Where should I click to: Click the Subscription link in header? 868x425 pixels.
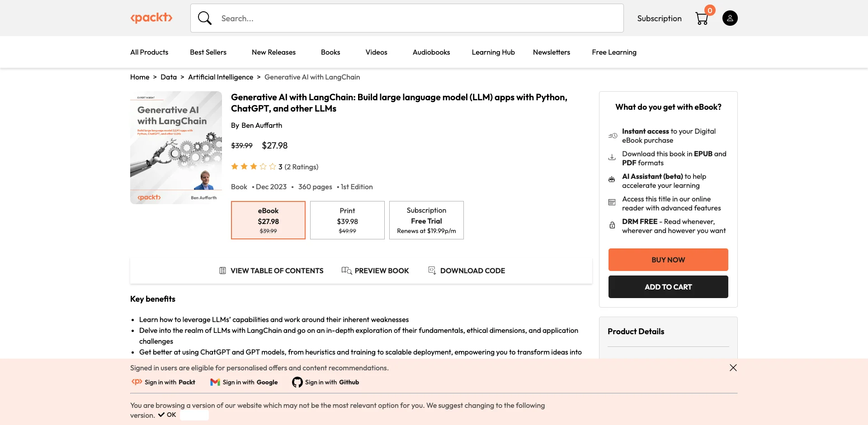[659, 19]
